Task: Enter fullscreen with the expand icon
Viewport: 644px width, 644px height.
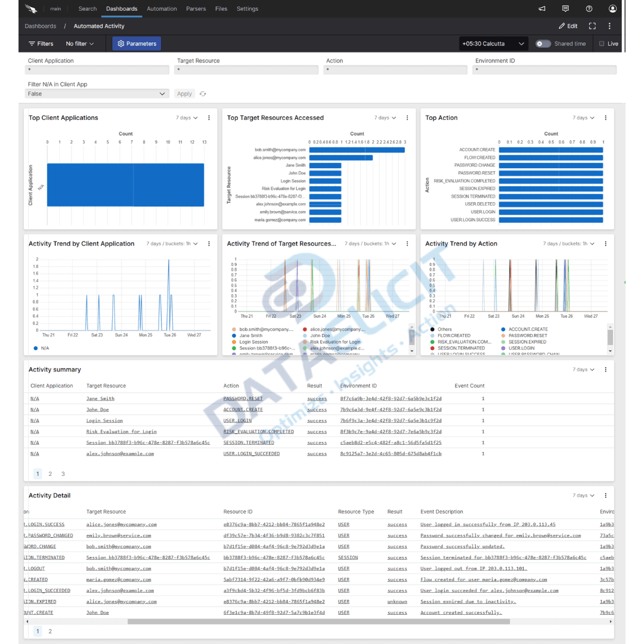Action: click(x=592, y=26)
